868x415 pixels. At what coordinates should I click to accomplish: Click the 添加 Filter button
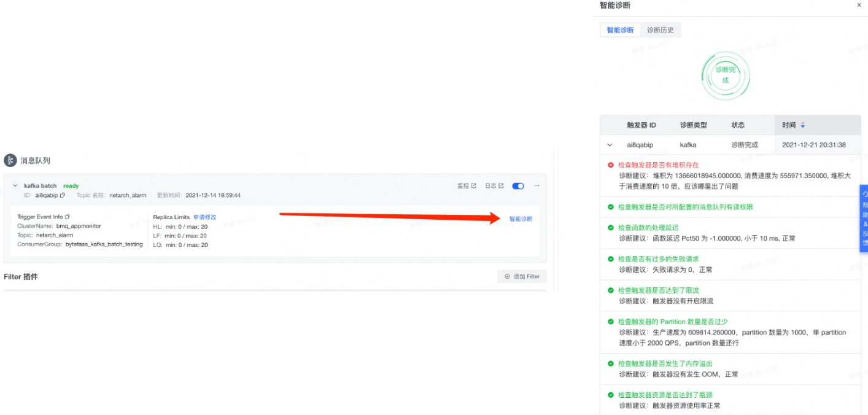click(522, 276)
